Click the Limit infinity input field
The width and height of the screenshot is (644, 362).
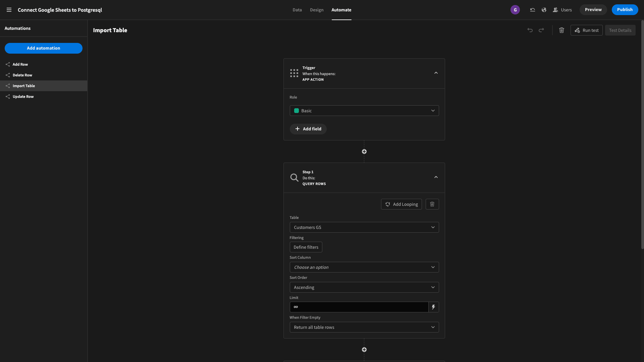pos(359,307)
